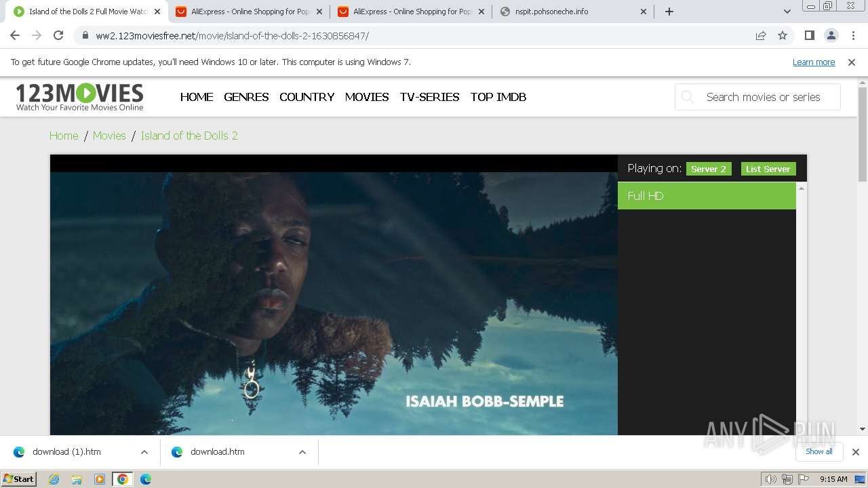The image size is (868, 488).
Task: Switch to first AliExpress tab
Action: tap(248, 12)
